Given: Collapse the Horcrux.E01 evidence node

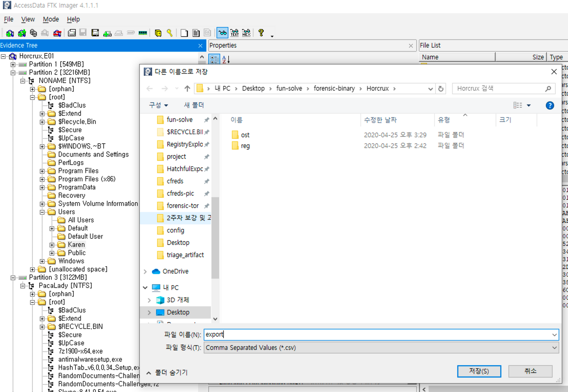Looking at the screenshot, I should (3, 56).
